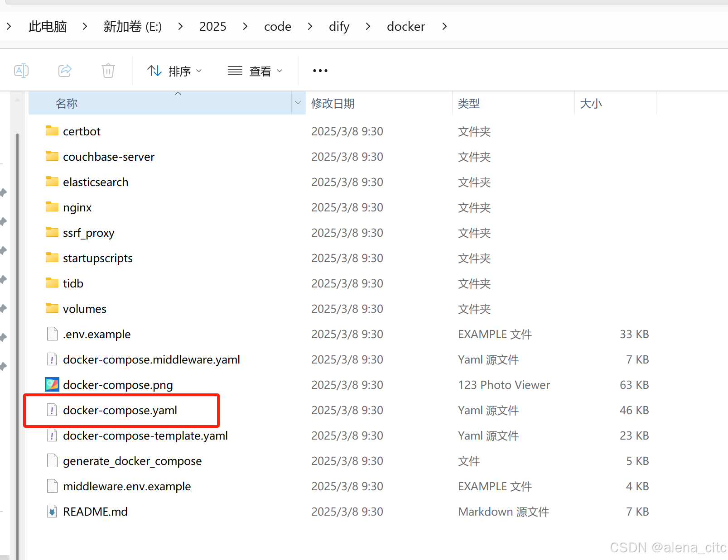
Task: Click the dify breadcrumb segment
Action: point(339,27)
